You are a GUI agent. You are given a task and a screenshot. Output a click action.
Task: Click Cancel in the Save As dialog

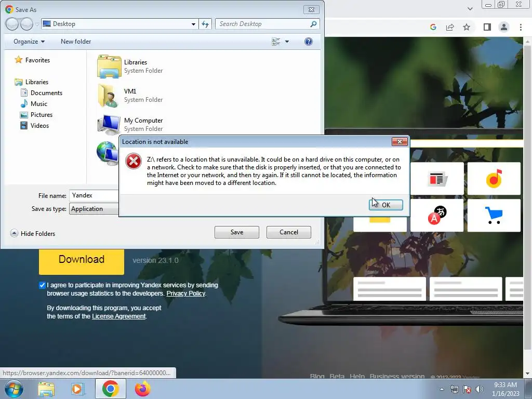(289, 232)
